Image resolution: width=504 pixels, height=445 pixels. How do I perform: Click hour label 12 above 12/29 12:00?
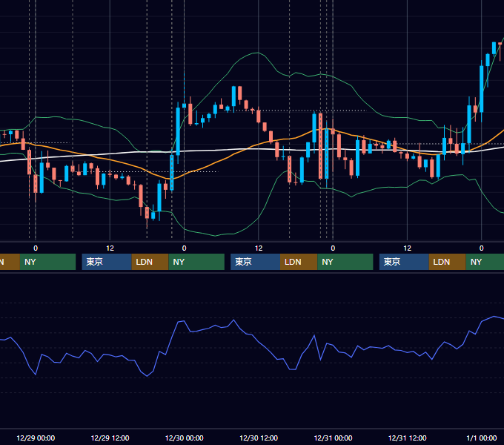(110, 248)
